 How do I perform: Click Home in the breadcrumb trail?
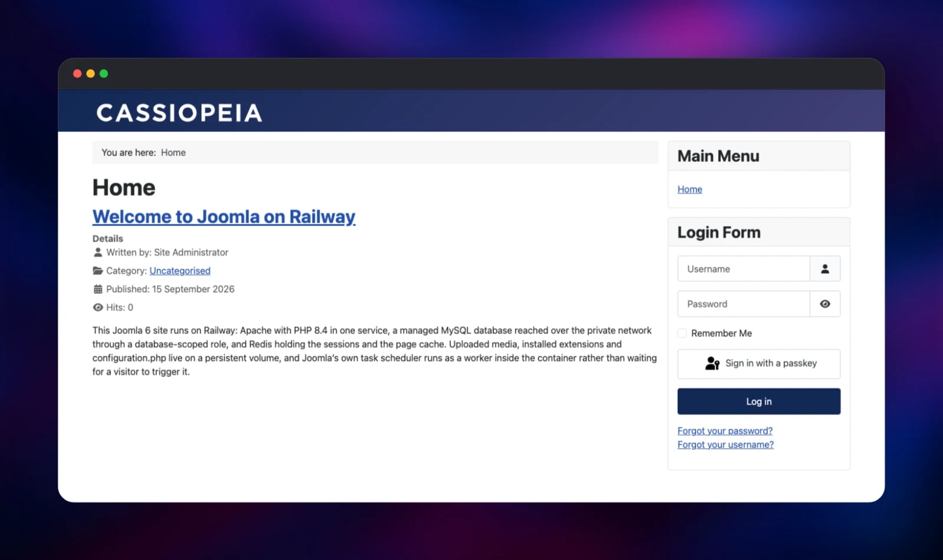click(x=173, y=153)
